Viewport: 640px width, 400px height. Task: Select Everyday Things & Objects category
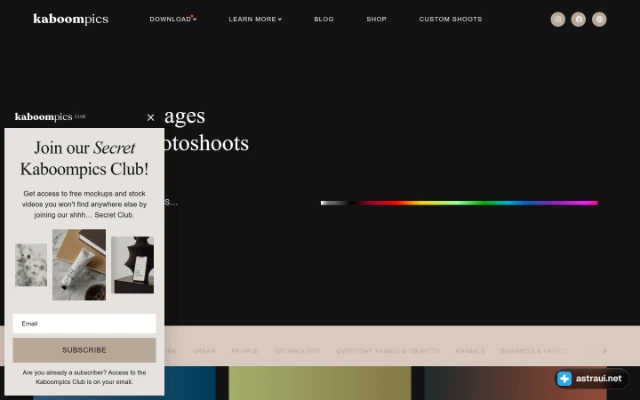pos(388,351)
